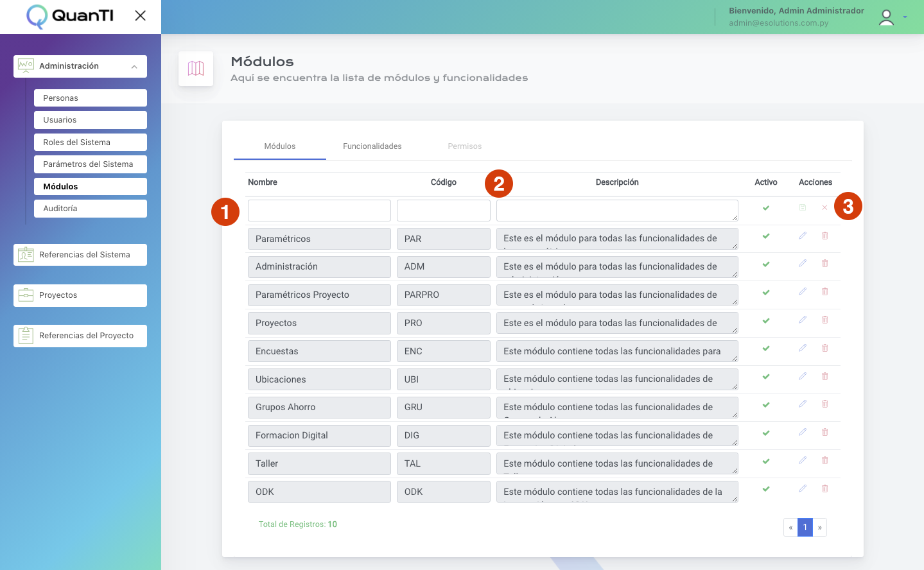924x570 pixels.
Task: Edit the Paramétricos module pencil icon
Action: (x=803, y=236)
